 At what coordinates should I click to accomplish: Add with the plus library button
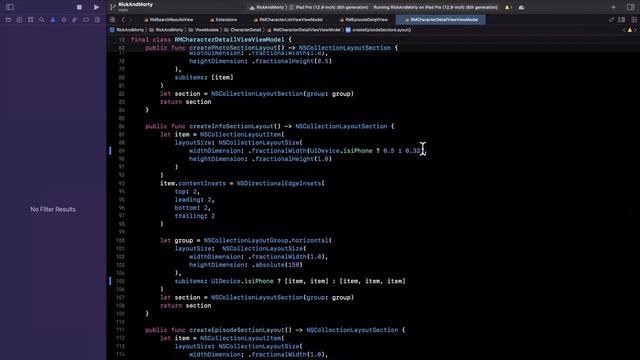pyautogui.click(x=613, y=7)
